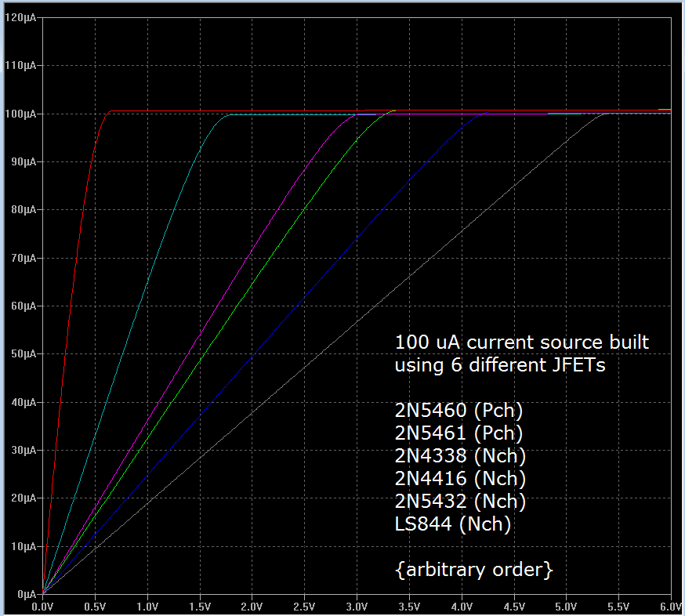Screen dimensions: 685x616
Task: Click the 10µA y-axis label
Action: 24,546
